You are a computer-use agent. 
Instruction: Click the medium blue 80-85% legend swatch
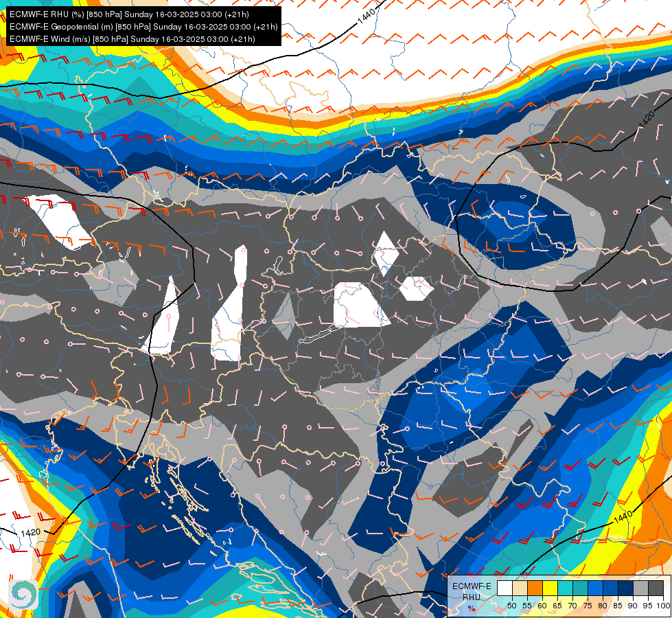[610, 588]
